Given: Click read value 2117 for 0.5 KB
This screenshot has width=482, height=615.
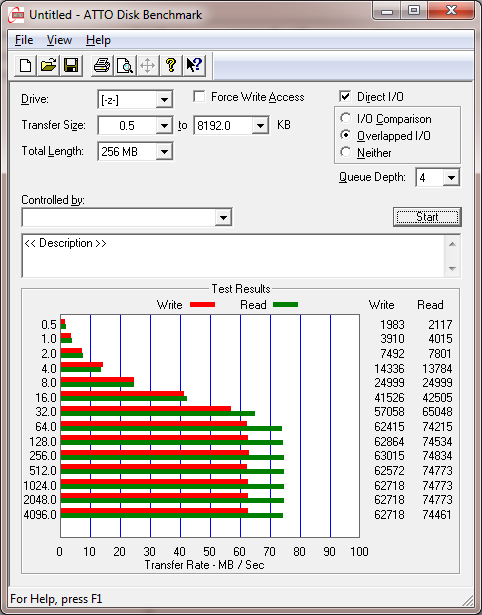Looking at the screenshot, I should click(x=440, y=325).
